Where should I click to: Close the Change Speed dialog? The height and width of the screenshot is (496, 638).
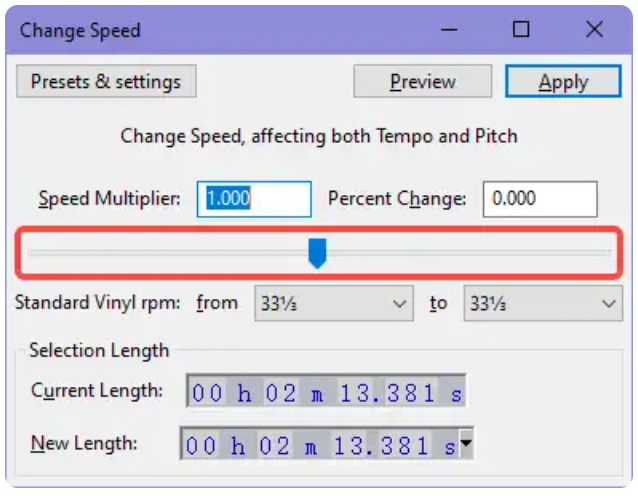(594, 29)
